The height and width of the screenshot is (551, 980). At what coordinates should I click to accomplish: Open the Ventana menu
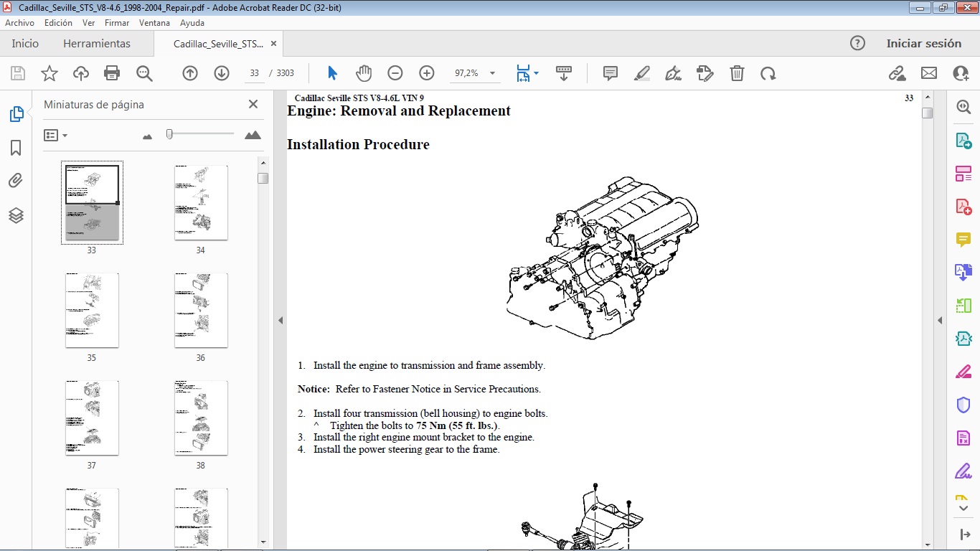154,22
